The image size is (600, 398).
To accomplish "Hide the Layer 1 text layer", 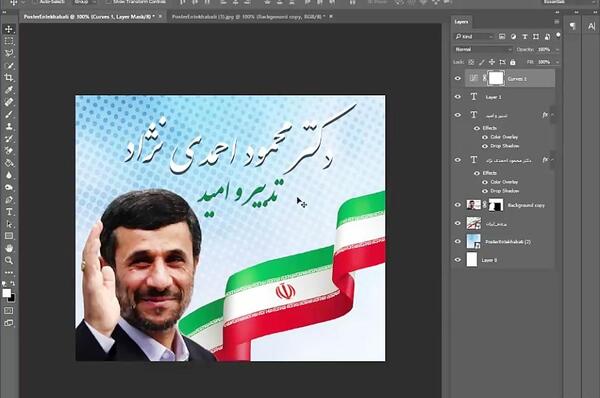I will [458, 97].
